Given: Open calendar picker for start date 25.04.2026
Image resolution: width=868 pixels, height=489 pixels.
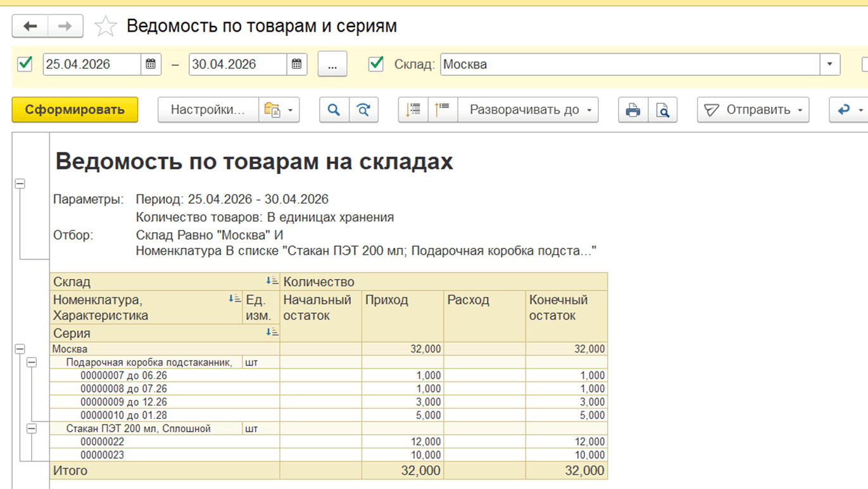Looking at the screenshot, I should [x=151, y=65].
